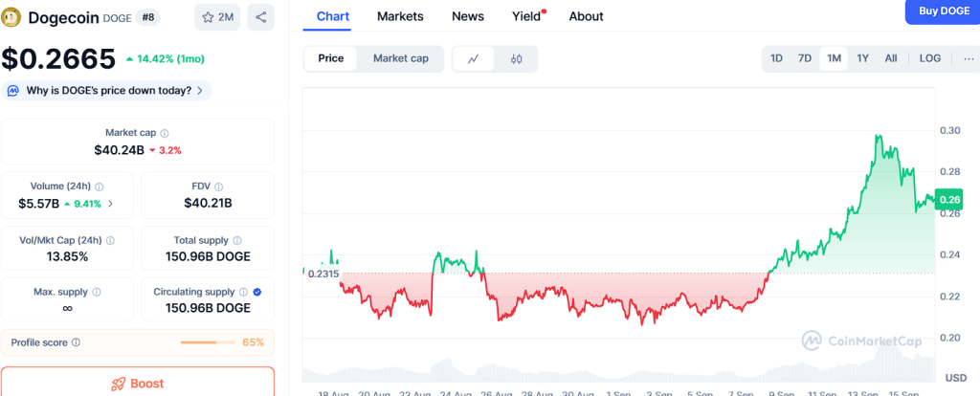Expand 'Why is DOGE's price down today?'
980x396 pixels.
point(107,91)
